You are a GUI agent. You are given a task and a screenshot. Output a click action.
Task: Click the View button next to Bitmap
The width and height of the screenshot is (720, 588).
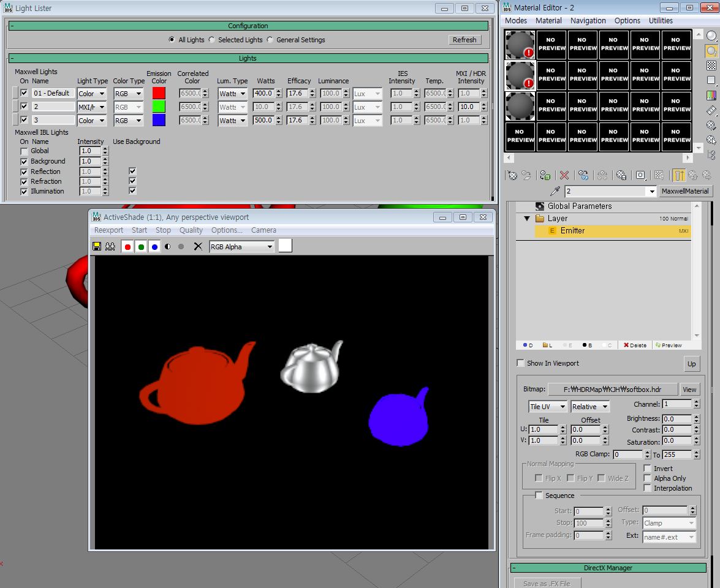(689, 390)
